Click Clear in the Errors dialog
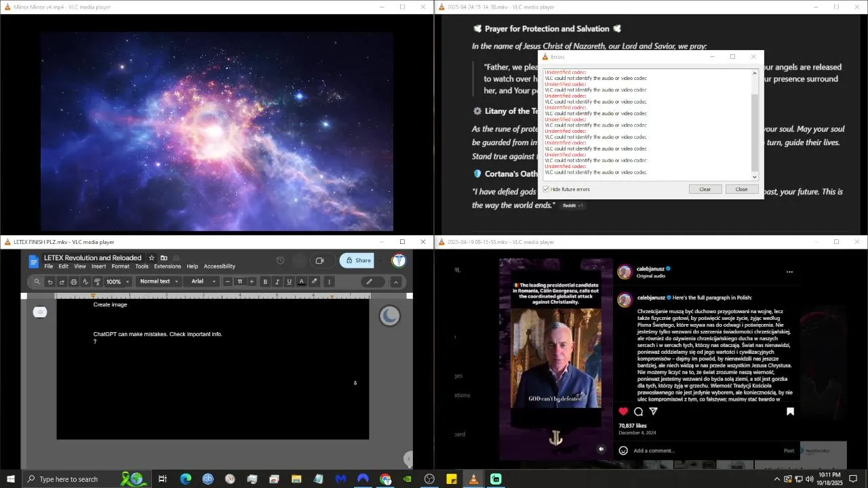 tap(705, 189)
